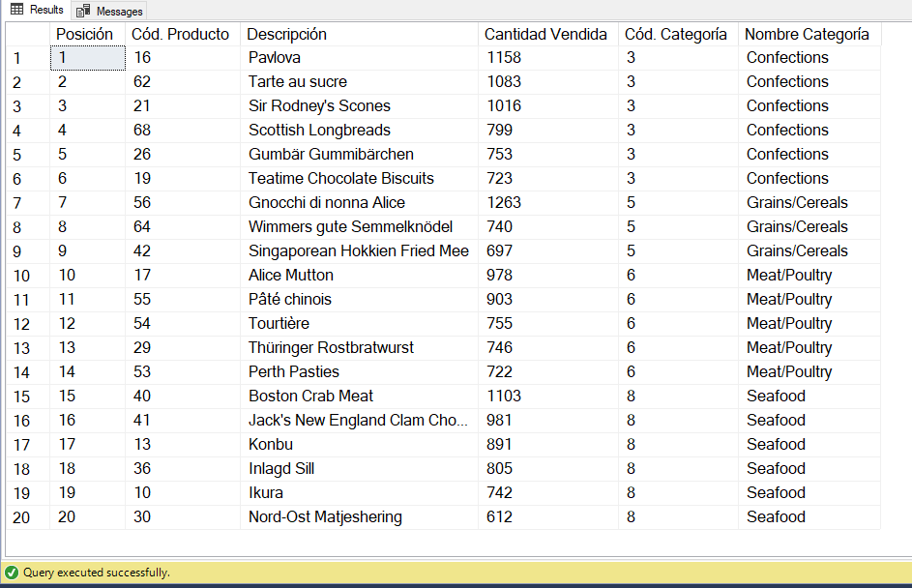The height and width of the screenshot is (588, 912).
Task: Switch to the Results tab
Action: (x=37, y=10)
